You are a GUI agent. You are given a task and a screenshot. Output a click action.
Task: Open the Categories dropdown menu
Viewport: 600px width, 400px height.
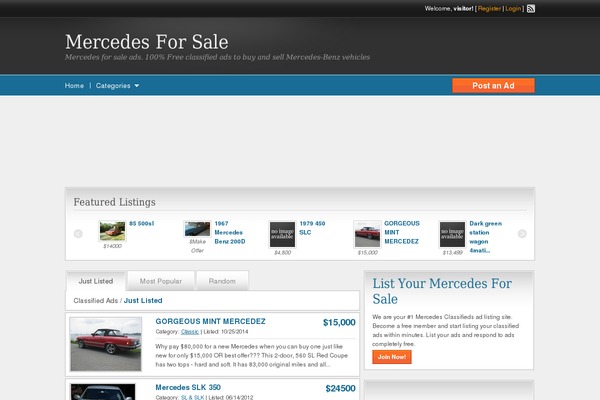click(x=117, y=86)
